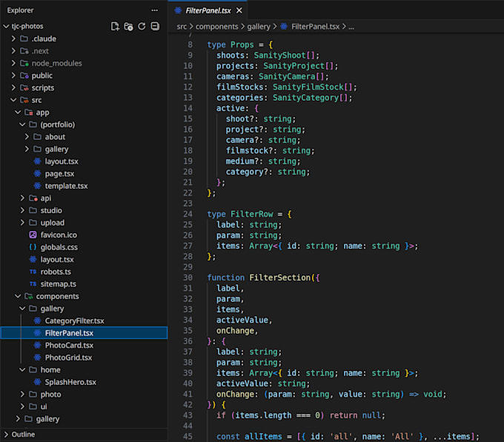
Task: Open the Explorer more actions ellipsis
Action: tap(155, 10)
